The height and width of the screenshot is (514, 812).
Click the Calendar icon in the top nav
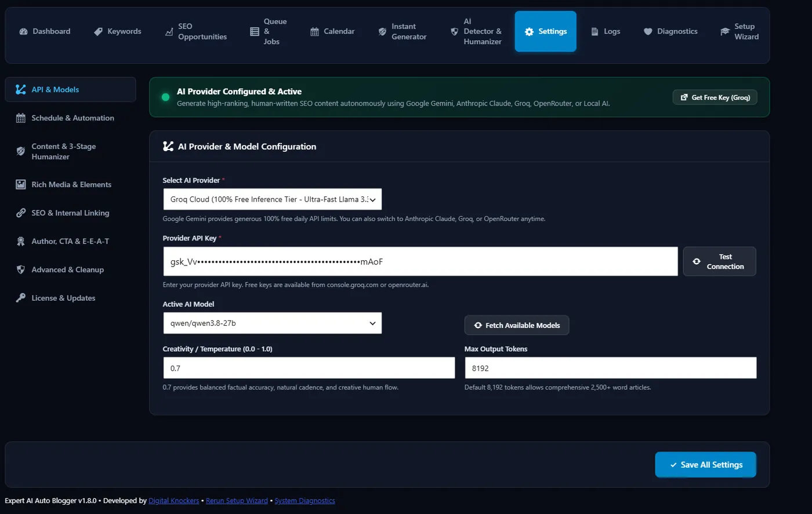tap(314, 31)
